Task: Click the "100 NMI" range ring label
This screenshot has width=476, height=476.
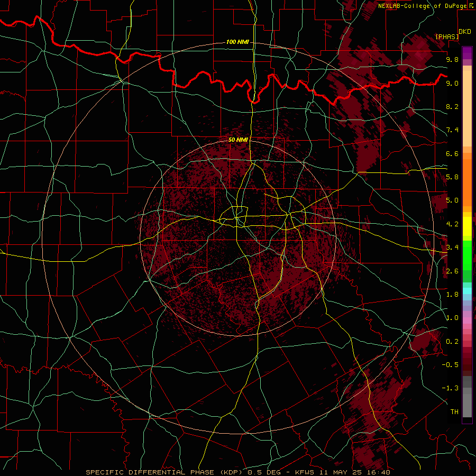Action: click(237, 42)
